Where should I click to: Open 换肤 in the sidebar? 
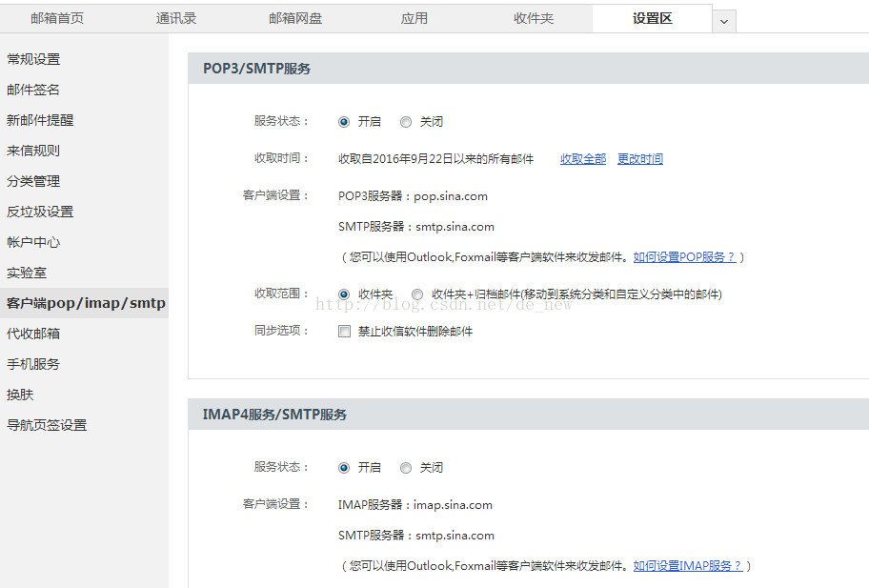coord(20,395)
